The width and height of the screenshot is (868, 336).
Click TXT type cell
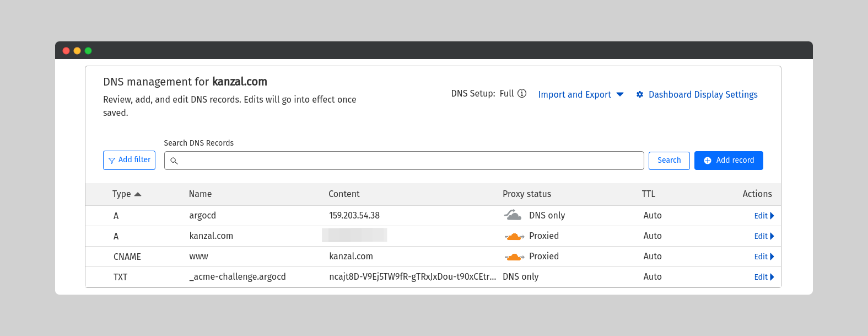point(120,277)
